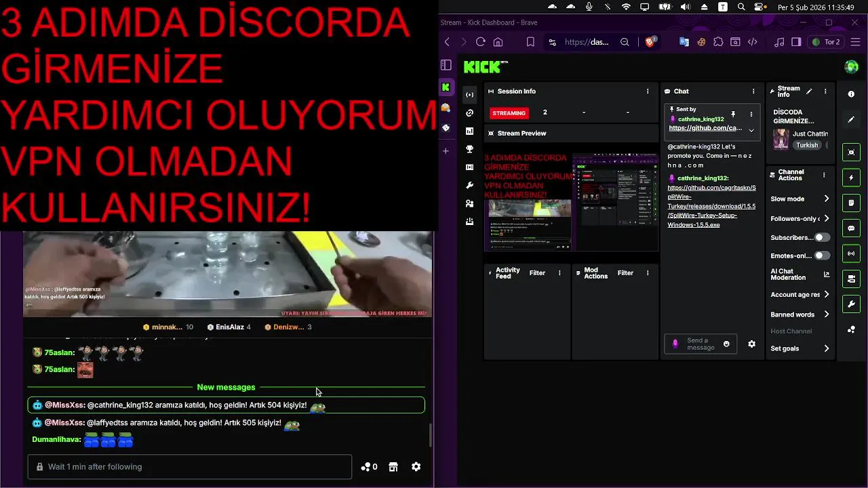Select the Kick pinned tab in Brave sidebar
The height and width of the screenshot is (488, 868).
(446, 87)
